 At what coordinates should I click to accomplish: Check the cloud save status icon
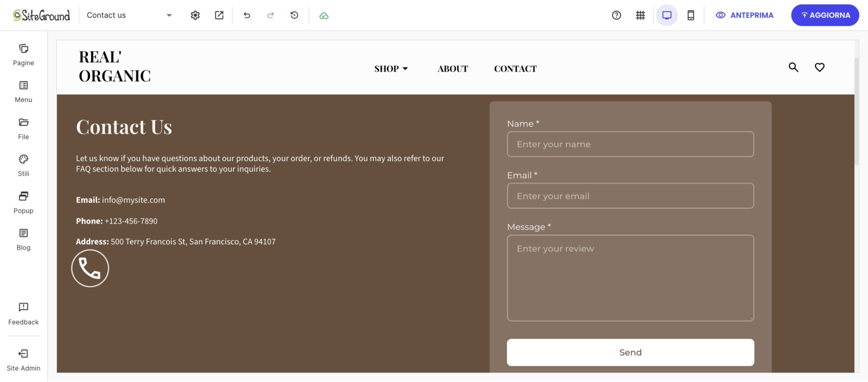click(324, 15)
